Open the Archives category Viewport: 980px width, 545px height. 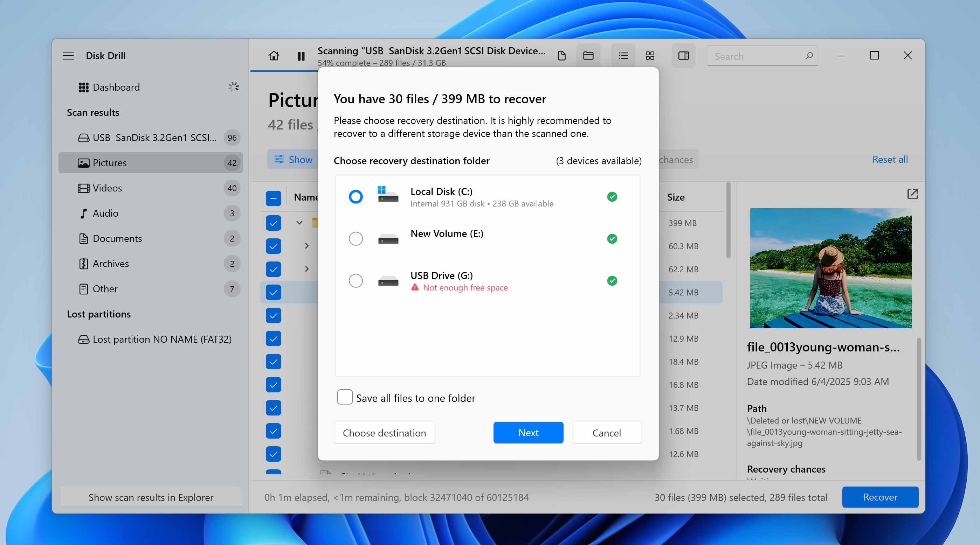click(151, 264)
